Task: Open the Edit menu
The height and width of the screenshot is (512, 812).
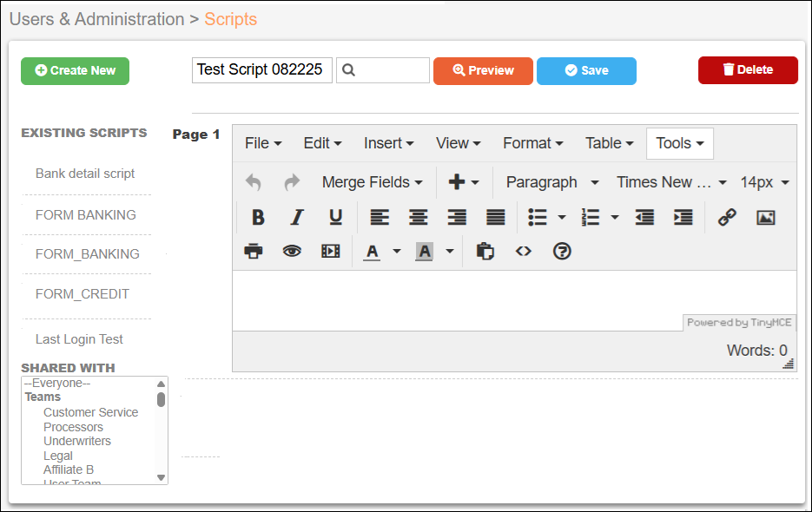Action: tap(322, 143)
